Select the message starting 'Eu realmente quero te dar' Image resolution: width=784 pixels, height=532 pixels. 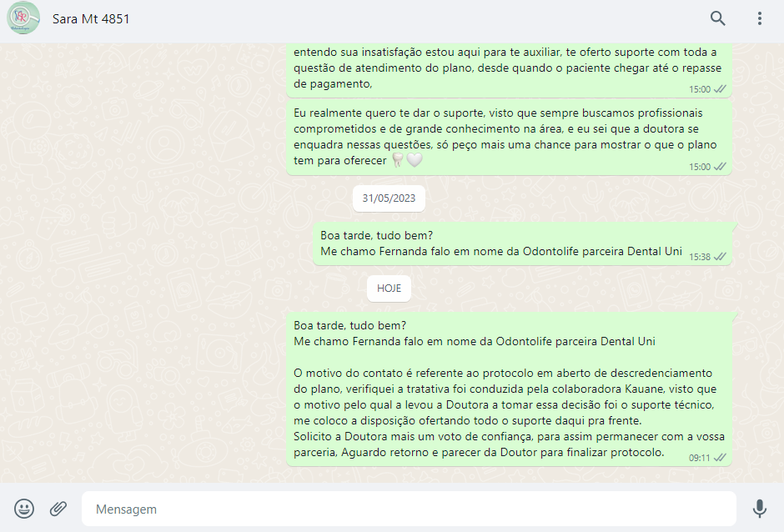[509, 138]
